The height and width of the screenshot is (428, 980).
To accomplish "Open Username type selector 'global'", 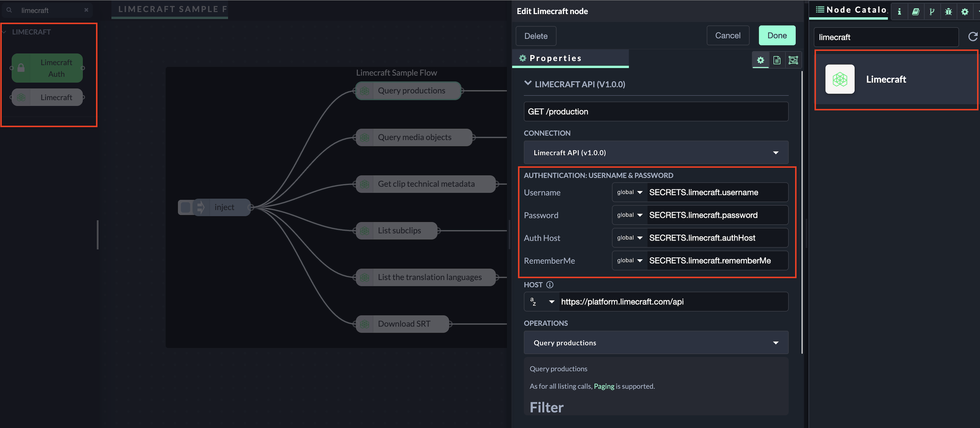I will (629, 193).
